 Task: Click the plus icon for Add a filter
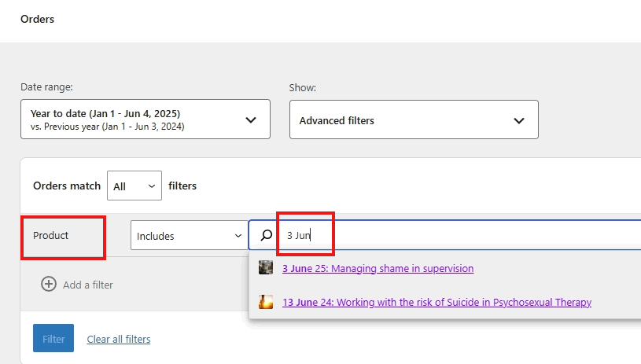pyautogui.click(x=49, y=284)
